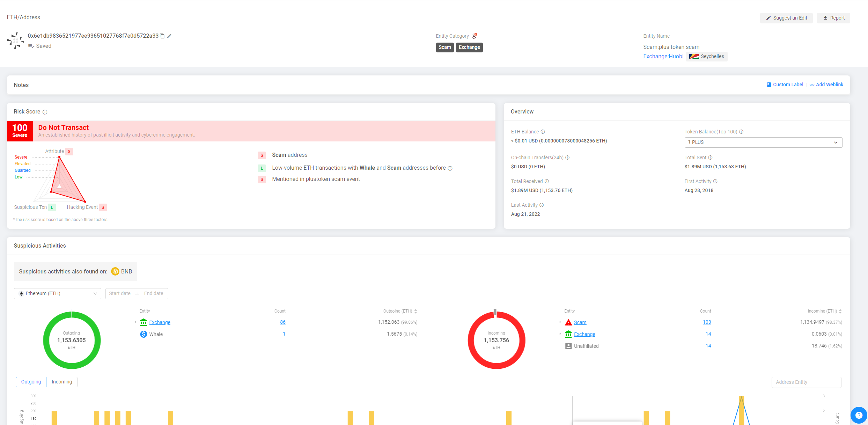Sort by Incoming (ETH) column arrows
The width and height of the screenshot is (868, 425).
(840, 311)
